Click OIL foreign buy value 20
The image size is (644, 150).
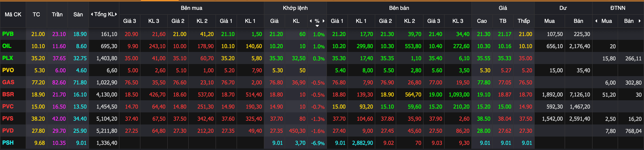point(612,47)
